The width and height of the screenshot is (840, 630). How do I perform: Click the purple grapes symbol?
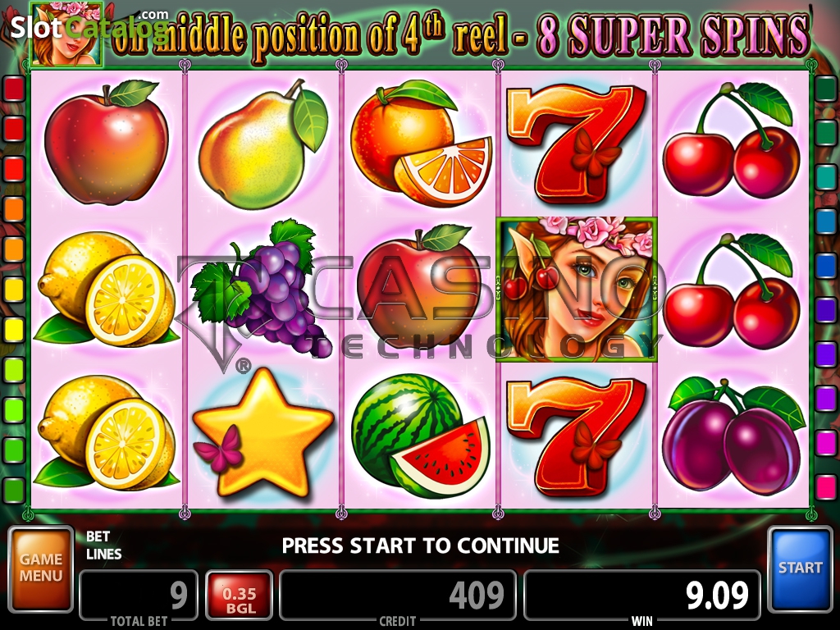point(257,286)
